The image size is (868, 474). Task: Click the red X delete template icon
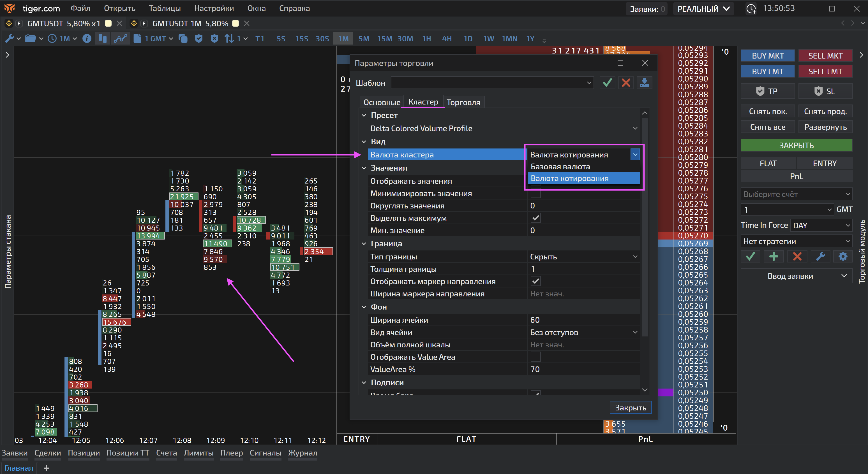(x=626, y=83)
